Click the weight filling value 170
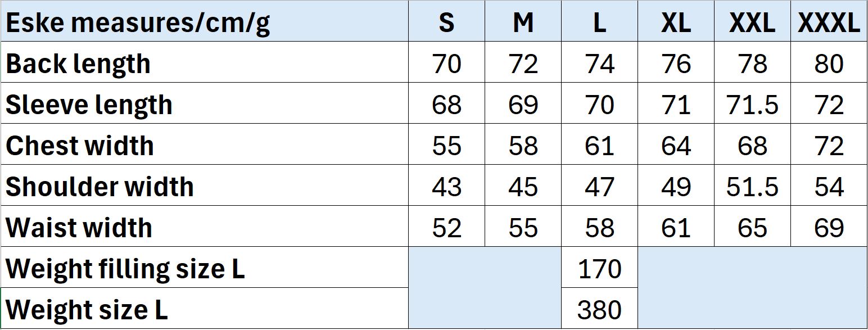The height and width of the screenshot is (330, 868). tap(599, 268)
